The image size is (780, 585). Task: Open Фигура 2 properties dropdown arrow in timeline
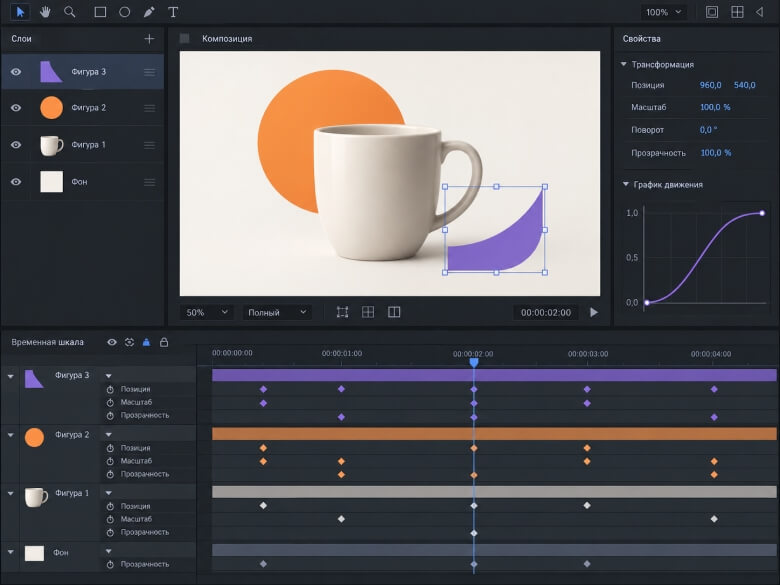pos(108,435)
